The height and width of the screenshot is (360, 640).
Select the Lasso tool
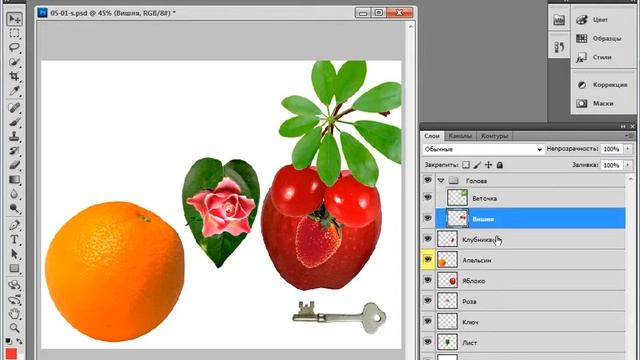pos(14,47)
